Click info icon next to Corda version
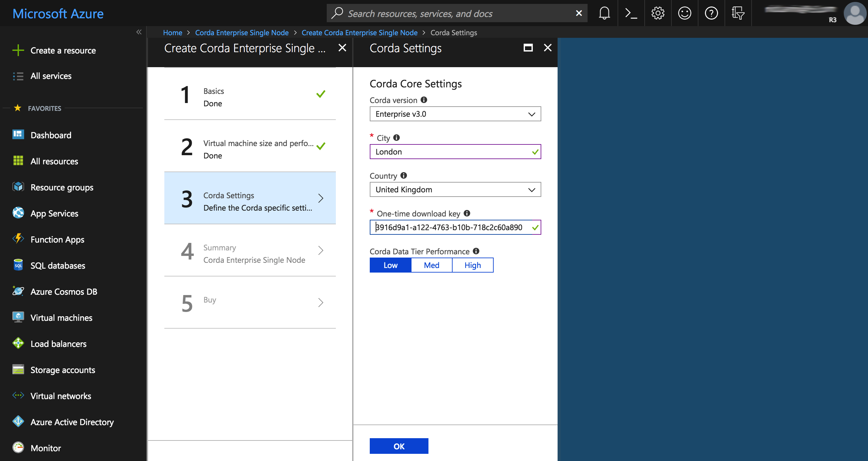This screenshot has height=461, width=868. coord(424,100)
